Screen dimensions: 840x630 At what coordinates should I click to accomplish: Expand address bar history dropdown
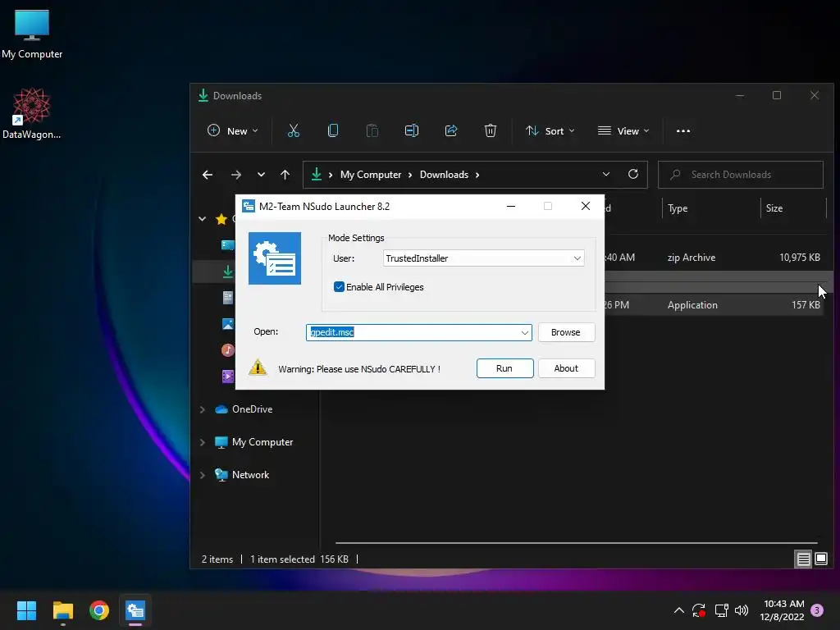click(606, 174)
